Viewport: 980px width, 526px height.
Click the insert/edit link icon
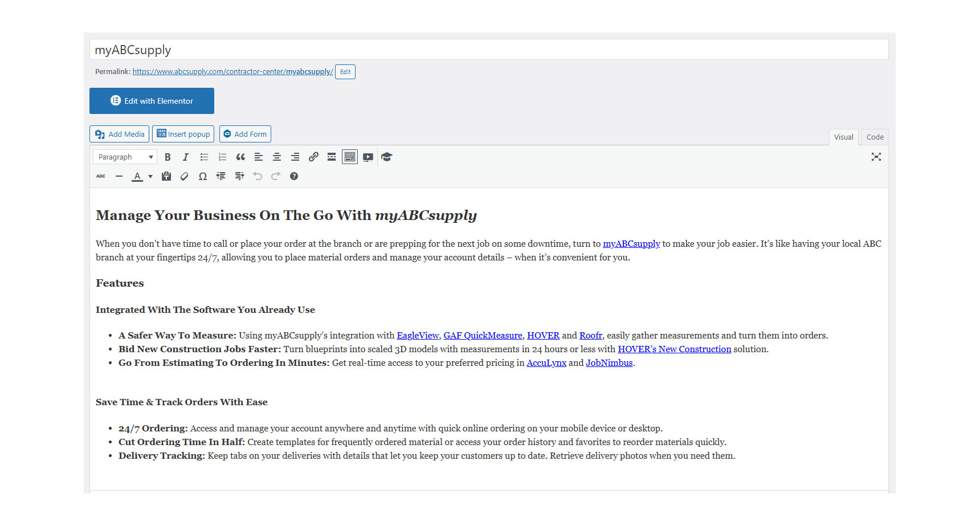click(x=313, y=157)
